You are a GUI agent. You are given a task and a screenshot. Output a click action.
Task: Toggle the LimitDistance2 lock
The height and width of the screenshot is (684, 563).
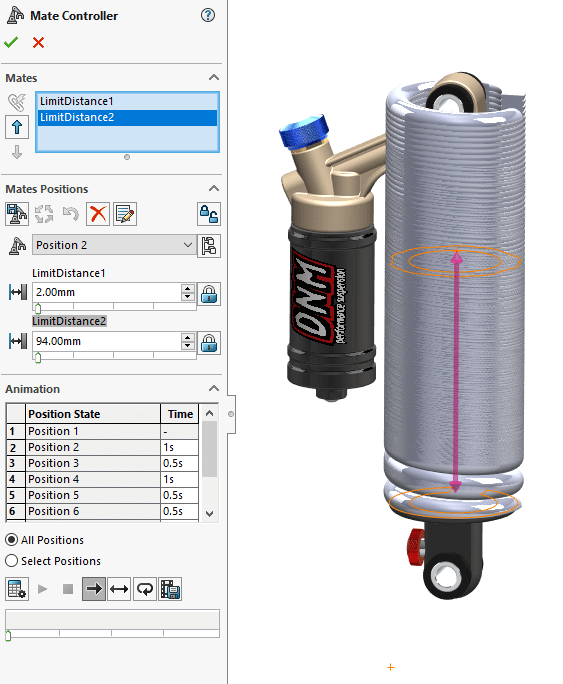click(209, 343)
